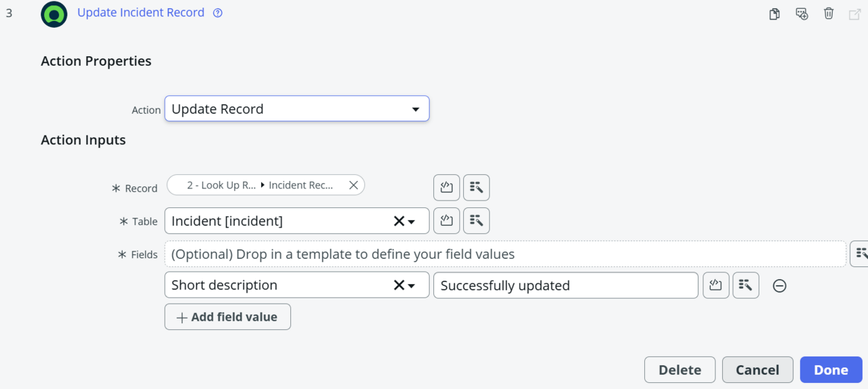Open the Table dropdown arrow
Screen dimensions: 868x389
click(412, 222)
